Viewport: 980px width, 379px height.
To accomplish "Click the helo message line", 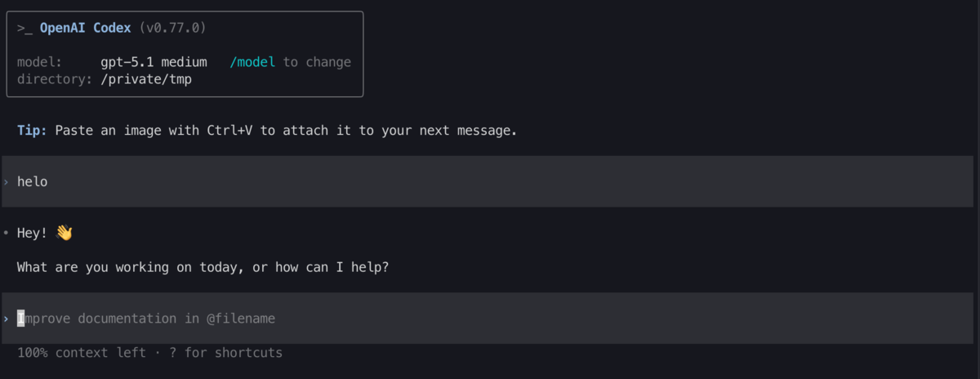I will 488,181.
